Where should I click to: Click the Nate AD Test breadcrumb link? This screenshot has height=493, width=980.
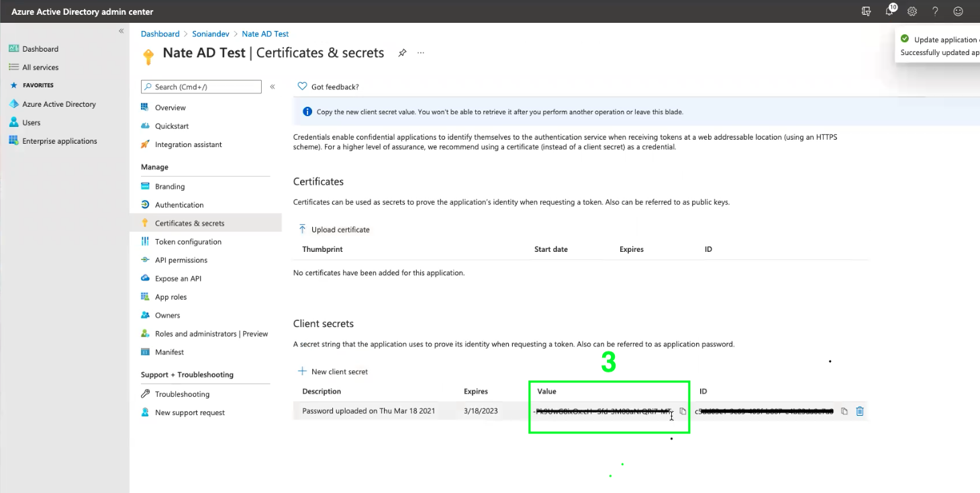[265, 34]
